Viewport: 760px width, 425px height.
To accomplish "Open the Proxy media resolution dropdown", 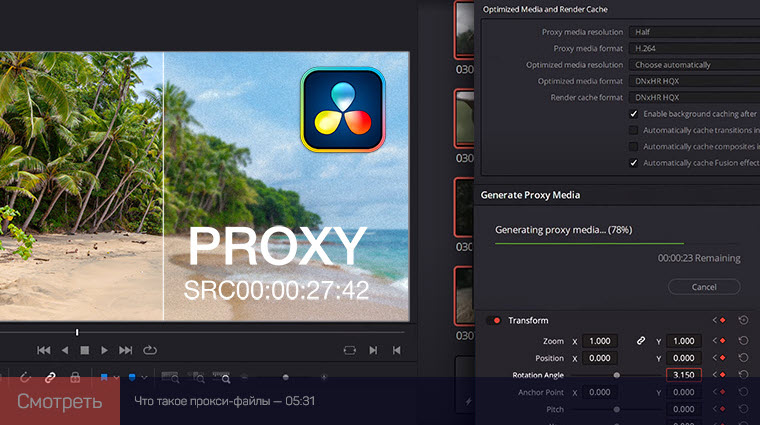I will click(694, 32).
